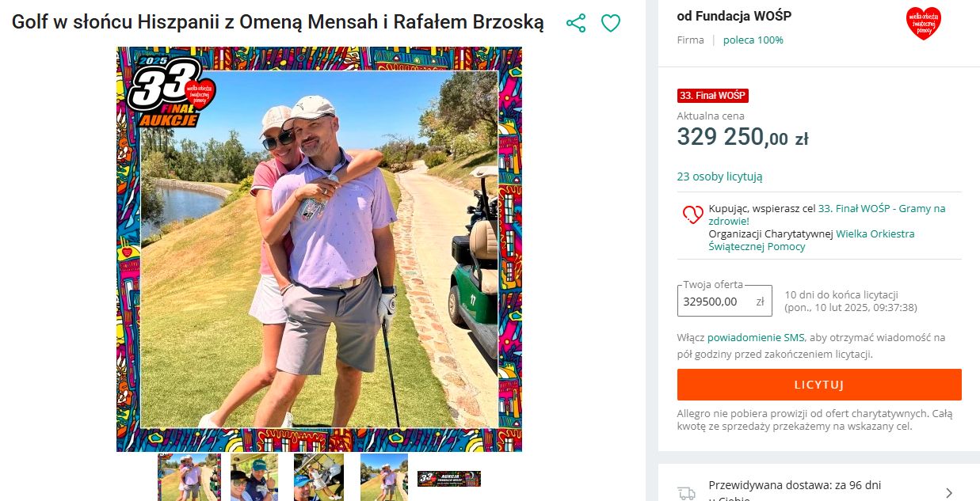
Task: Click the share icon beside the title
Action: (x=576, y=23)
